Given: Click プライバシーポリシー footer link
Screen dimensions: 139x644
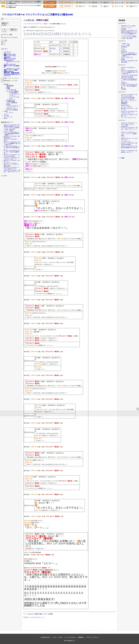Looking at the screenshot, I should click(x=93, y=637).
